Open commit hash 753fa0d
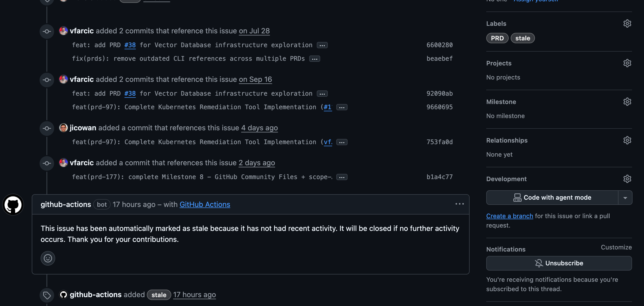The image size is (644, 306). coord(439,142)
